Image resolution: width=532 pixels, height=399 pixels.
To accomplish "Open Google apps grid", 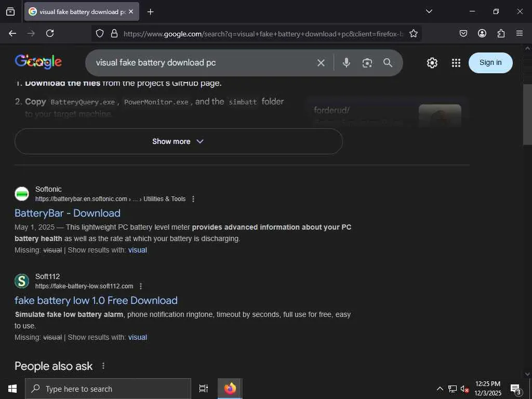I will (x=456, y=63).
